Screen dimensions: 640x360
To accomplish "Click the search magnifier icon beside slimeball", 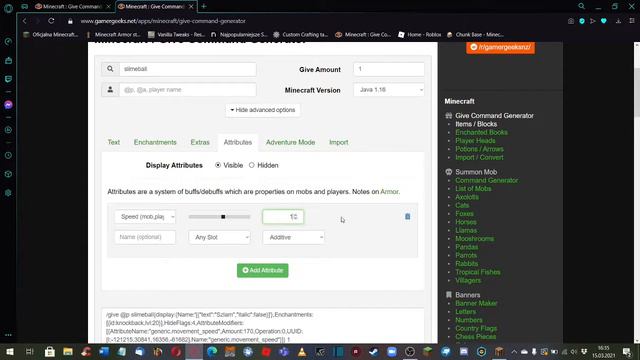I will (110, 69).
